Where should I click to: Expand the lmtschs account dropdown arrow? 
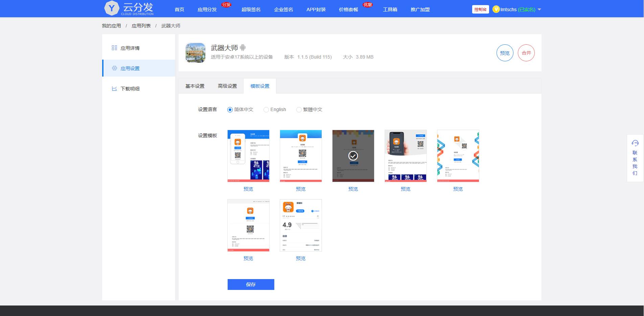(x=539, y=9)
